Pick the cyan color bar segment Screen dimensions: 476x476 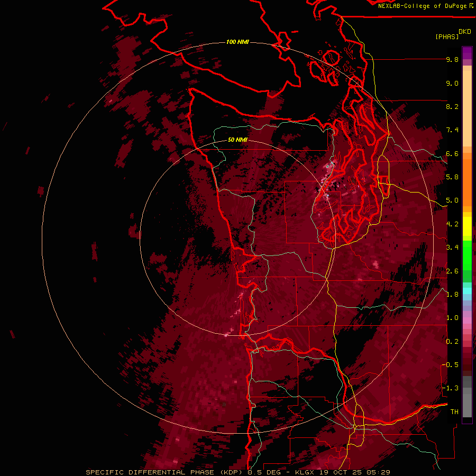[467, 291]
